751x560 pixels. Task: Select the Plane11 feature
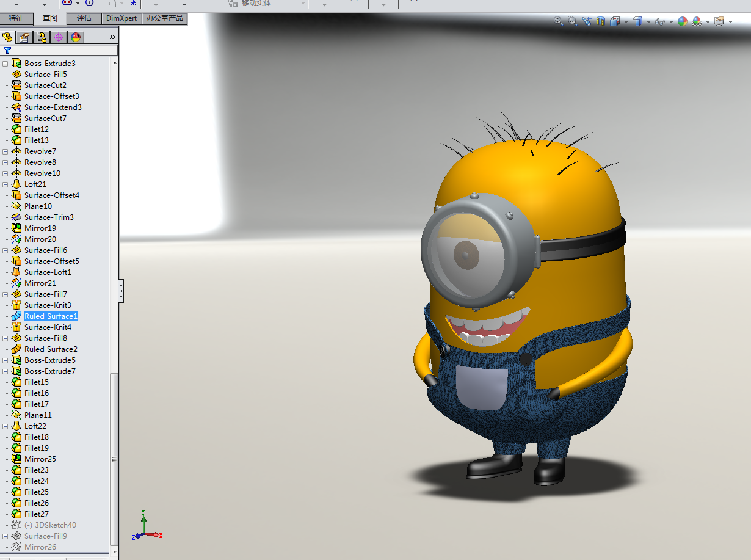click(x=38, y=415)
